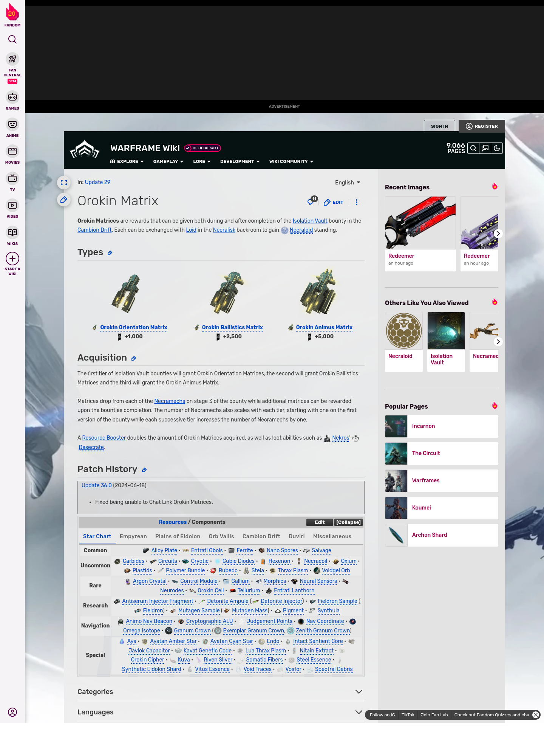Open the Video play icon
The width and height of the screenshot is (544, 756).
click(12, 205)
